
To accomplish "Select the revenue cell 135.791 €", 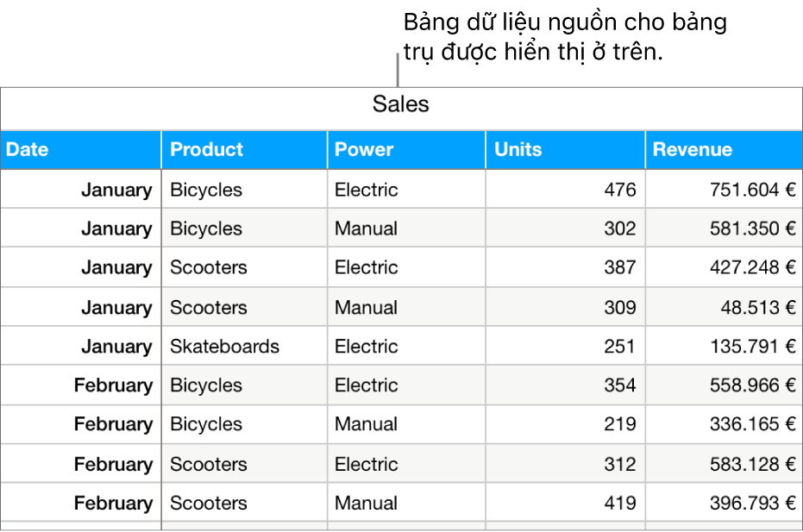I will (x=750, y=347).
